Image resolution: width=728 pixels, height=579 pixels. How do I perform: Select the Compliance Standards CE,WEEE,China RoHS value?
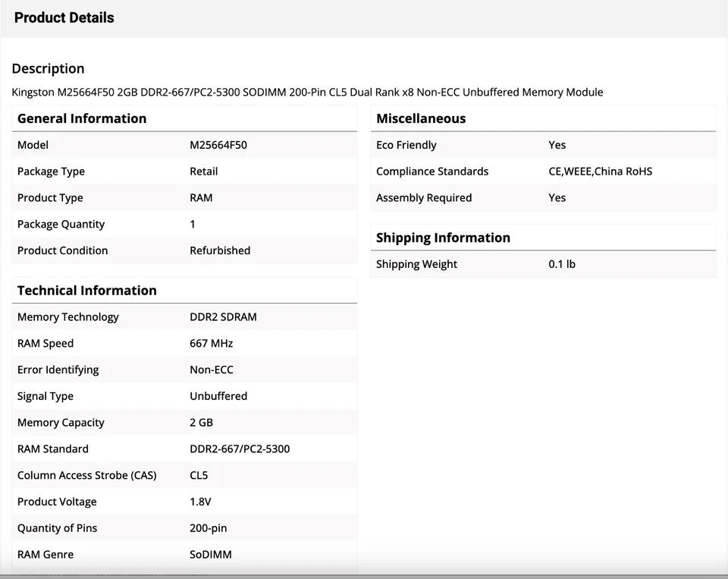[x=600, y=171]
